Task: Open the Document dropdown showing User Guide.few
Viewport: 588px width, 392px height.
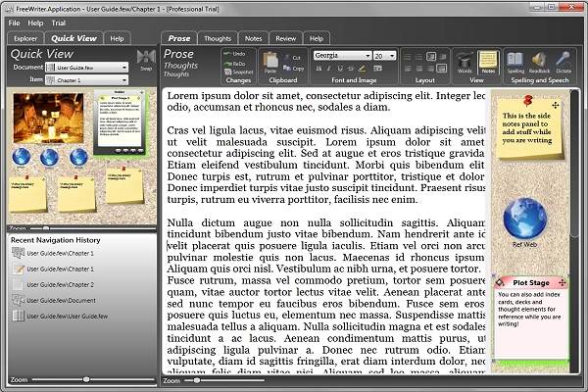Action: point(86,68)
